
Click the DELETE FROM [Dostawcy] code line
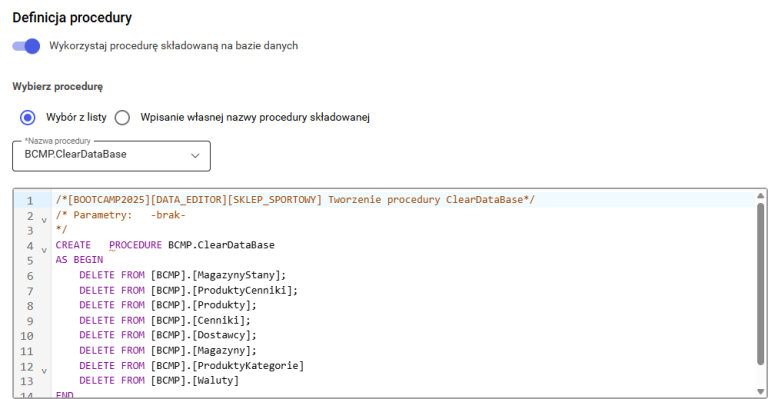click(x=168, y=335)
